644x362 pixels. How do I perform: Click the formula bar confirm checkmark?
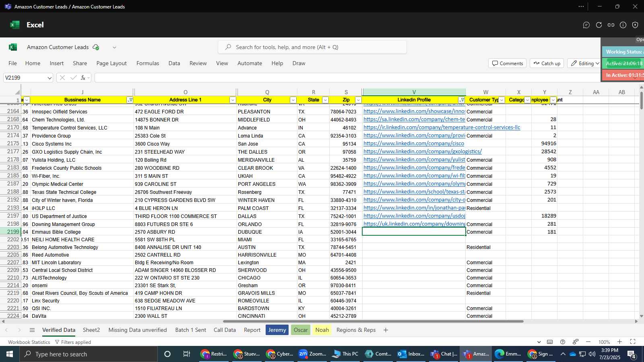tap(73, 78)
